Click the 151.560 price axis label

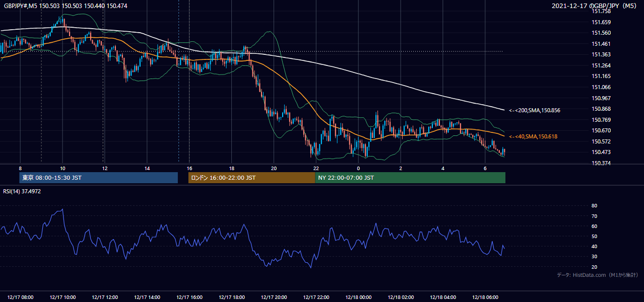point(601,33)
